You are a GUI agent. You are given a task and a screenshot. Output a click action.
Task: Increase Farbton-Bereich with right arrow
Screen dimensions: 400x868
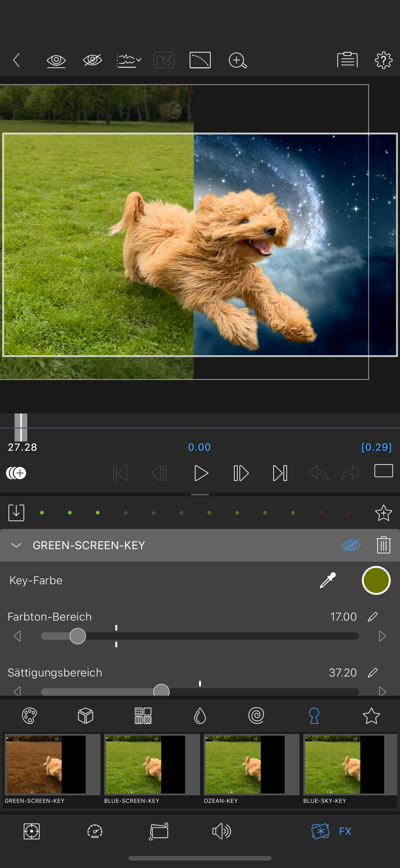click(x=382, y=636)
